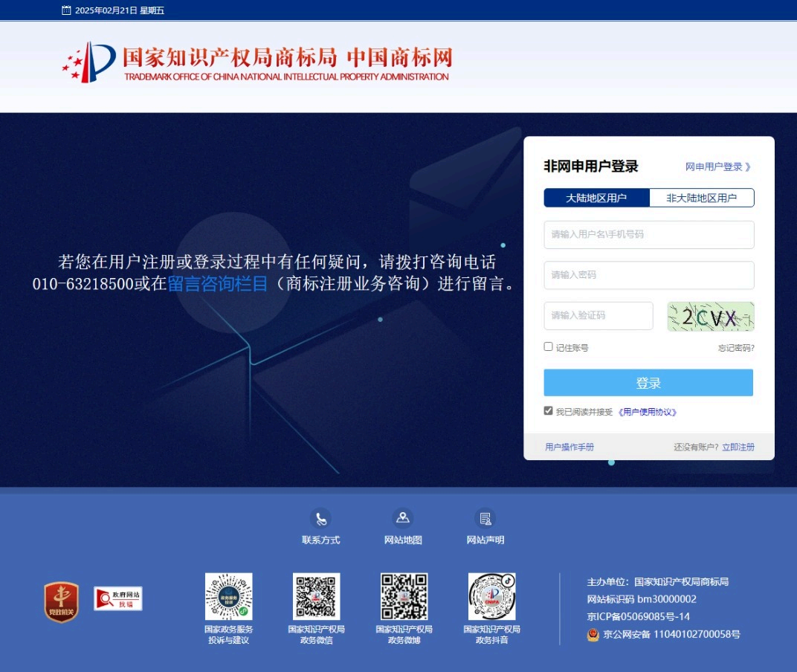Click the 京公网安备 11040102700058号 text

pyautogui.click(x=671, y=634)
